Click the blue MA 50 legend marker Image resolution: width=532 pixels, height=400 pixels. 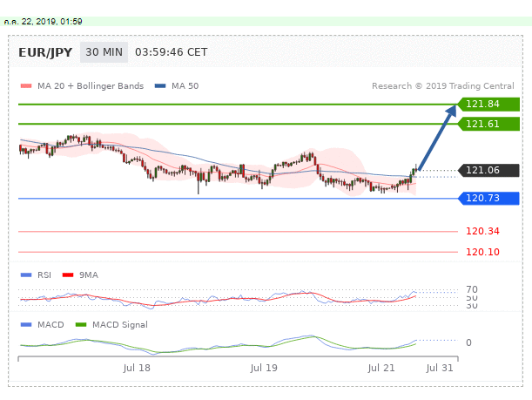(161, 86)
